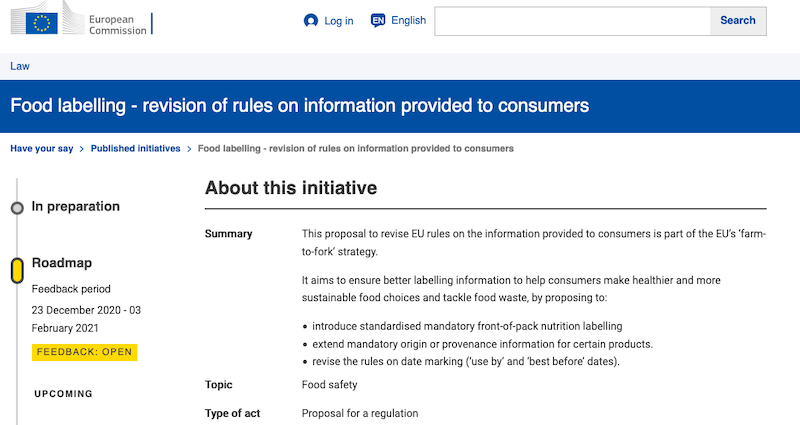Open the Law link
The width and height of the screenshot is (800, 425).
[x=20, y=66]
